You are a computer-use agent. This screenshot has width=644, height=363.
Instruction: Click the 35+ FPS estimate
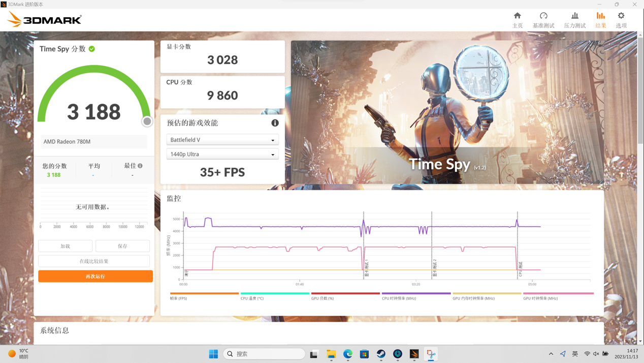[222, 172]
